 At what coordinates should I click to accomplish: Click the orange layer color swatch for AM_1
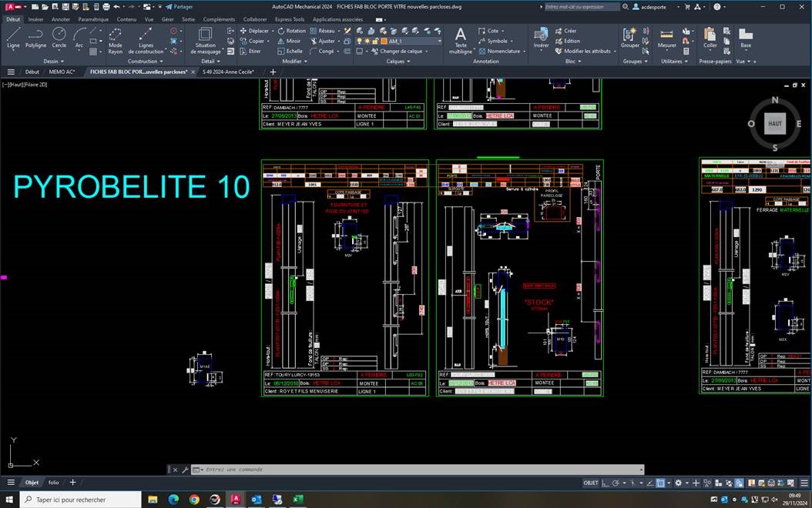tap(384, 42)
